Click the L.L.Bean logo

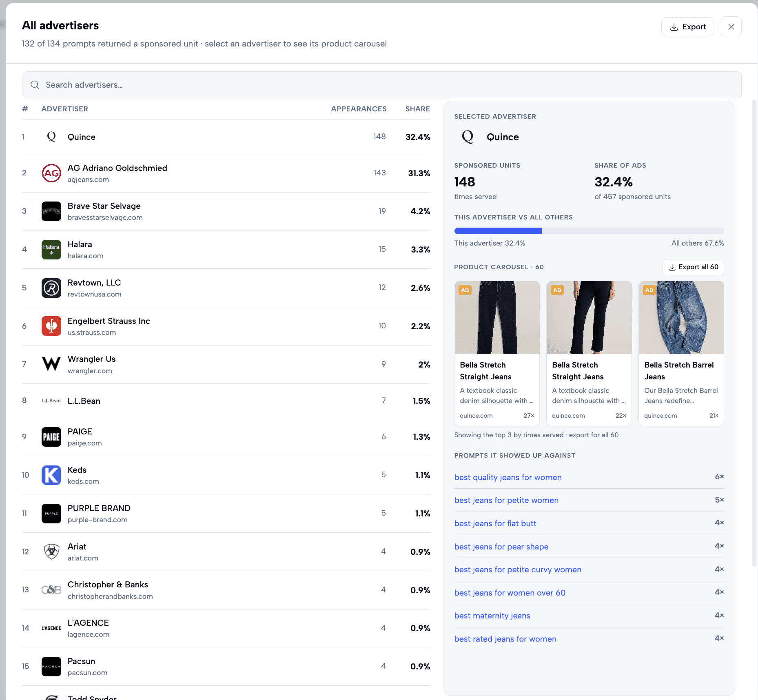click(x=51, y=401)
